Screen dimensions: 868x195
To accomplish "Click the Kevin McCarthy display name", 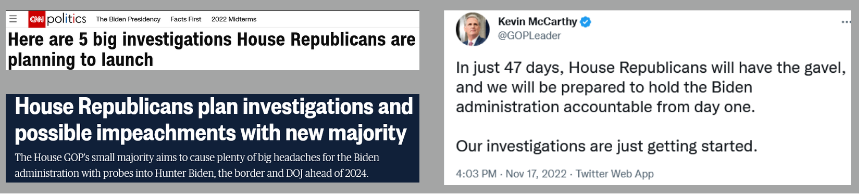I will (x=537, y=21).
